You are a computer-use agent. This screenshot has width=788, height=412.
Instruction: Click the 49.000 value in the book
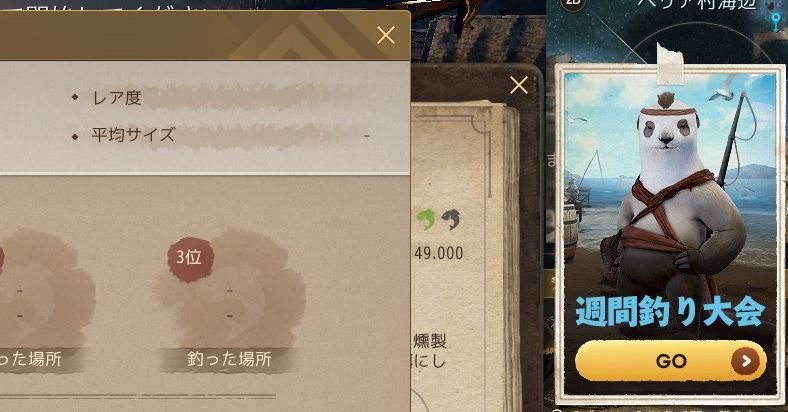439,253
